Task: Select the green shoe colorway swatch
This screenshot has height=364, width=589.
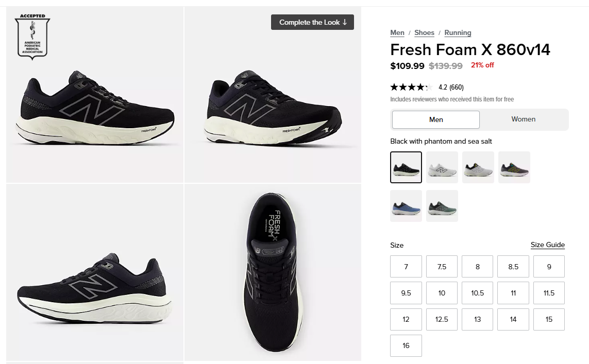Action: [442, 206]
